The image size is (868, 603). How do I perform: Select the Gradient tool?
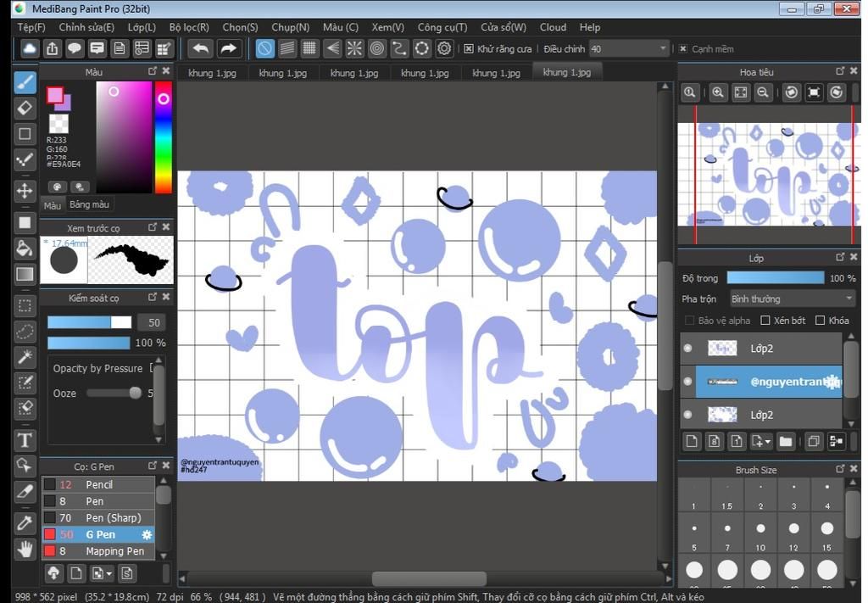(25, 274)
